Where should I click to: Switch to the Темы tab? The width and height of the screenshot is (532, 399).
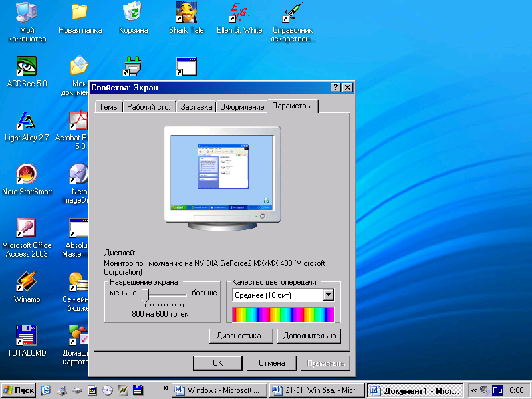tap(109, 107)
